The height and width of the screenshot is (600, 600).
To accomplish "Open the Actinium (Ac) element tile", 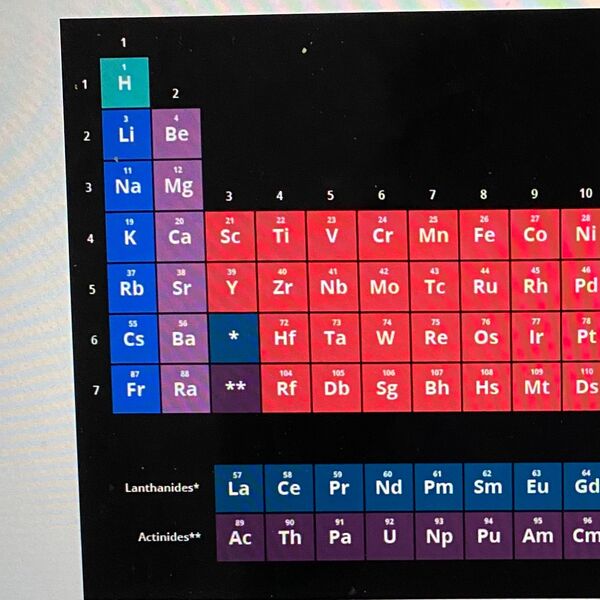I will tap(240, 537).
